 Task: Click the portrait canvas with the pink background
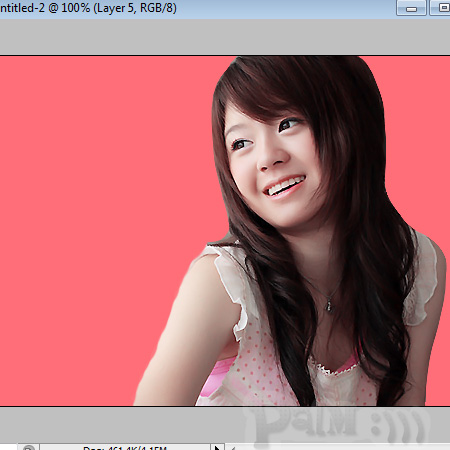click(x=225, y=231)
